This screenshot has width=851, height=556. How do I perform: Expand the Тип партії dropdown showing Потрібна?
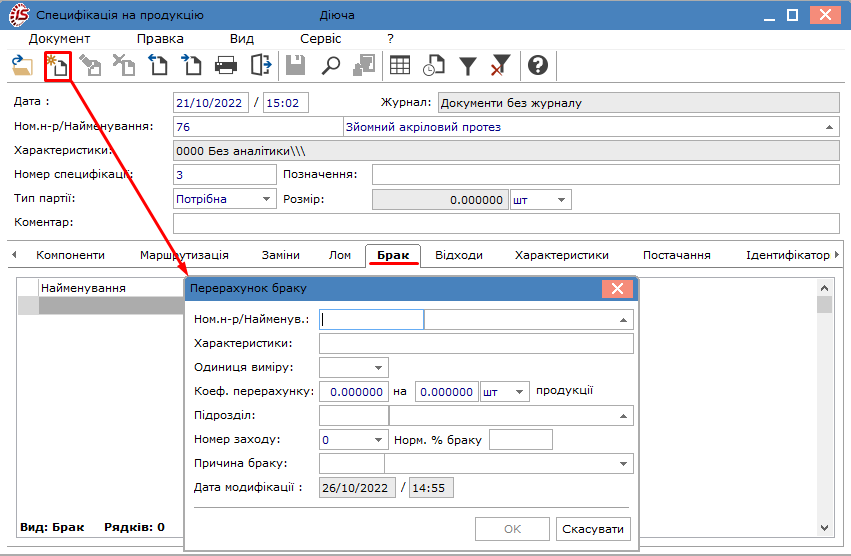coord(266,199)
